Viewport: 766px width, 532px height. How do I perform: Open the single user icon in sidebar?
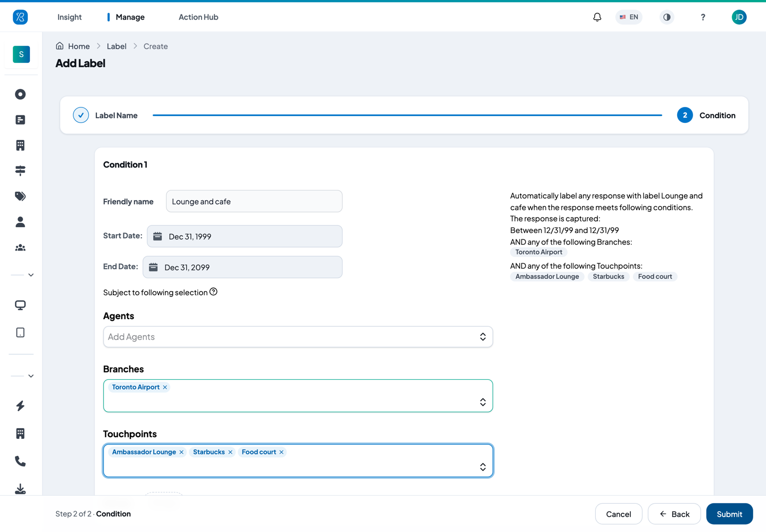[20, 222]
